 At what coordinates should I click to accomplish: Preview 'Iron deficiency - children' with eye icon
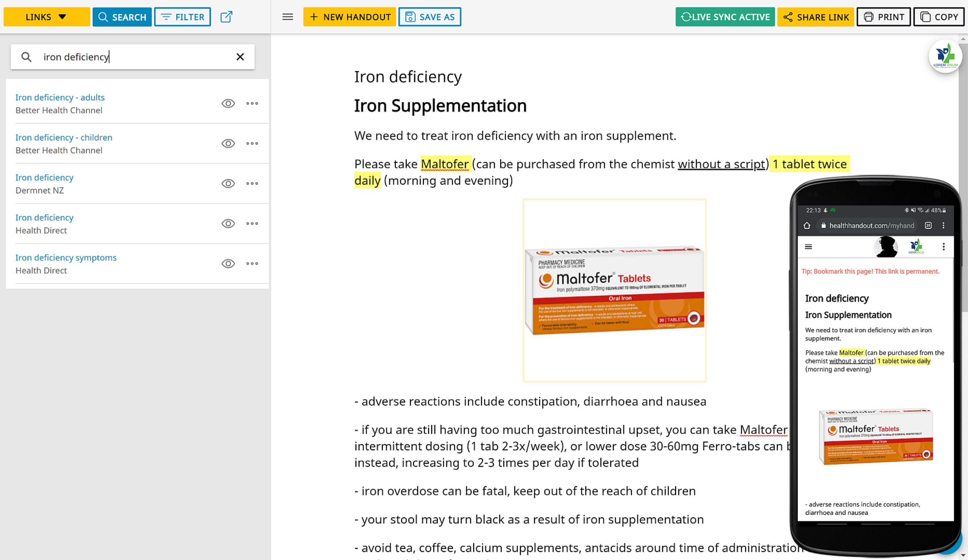click(228, 143)
